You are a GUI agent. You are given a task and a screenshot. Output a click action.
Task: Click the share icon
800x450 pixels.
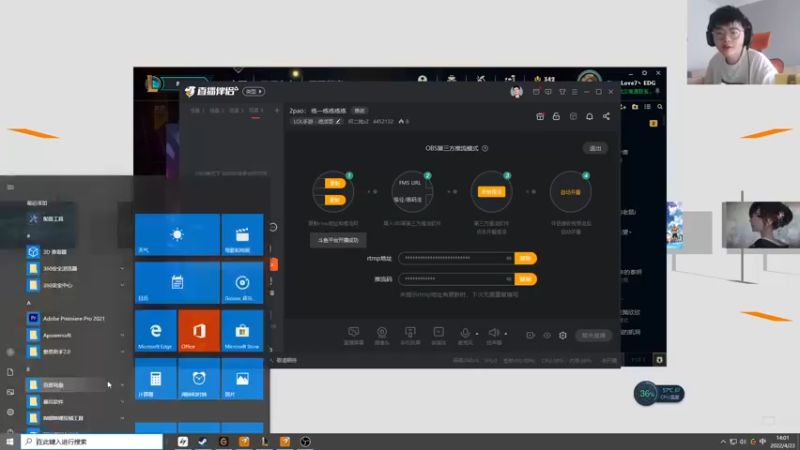pos(606,116)
